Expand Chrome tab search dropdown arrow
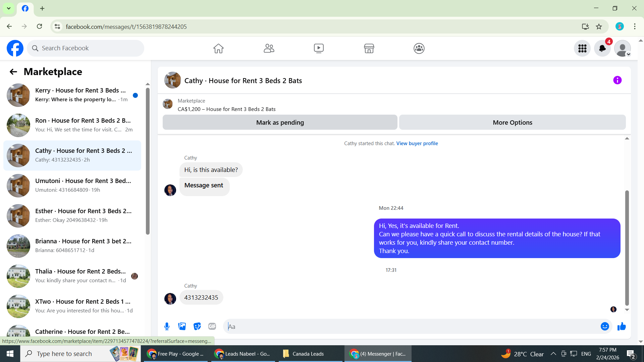The height and width of the screenshot is (362, 644). [x=9, y=8]
